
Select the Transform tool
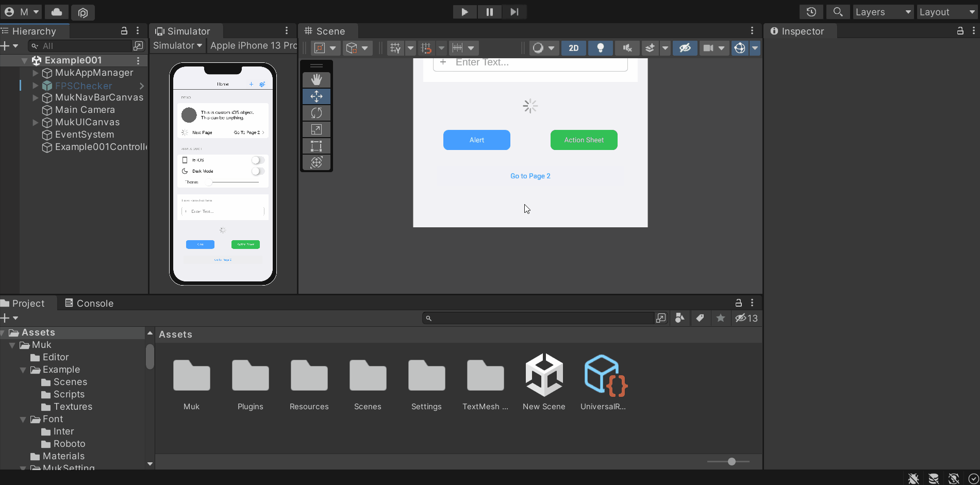[317, 162]
